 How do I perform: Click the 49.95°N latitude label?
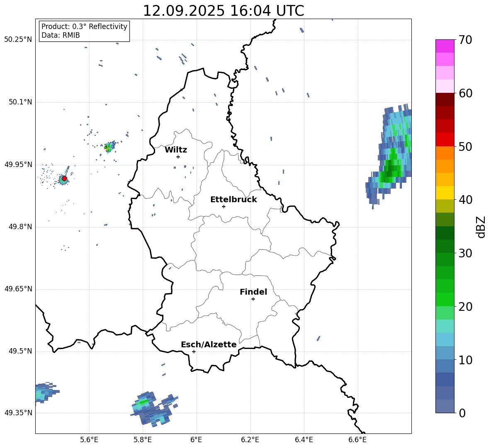point(18,165)
